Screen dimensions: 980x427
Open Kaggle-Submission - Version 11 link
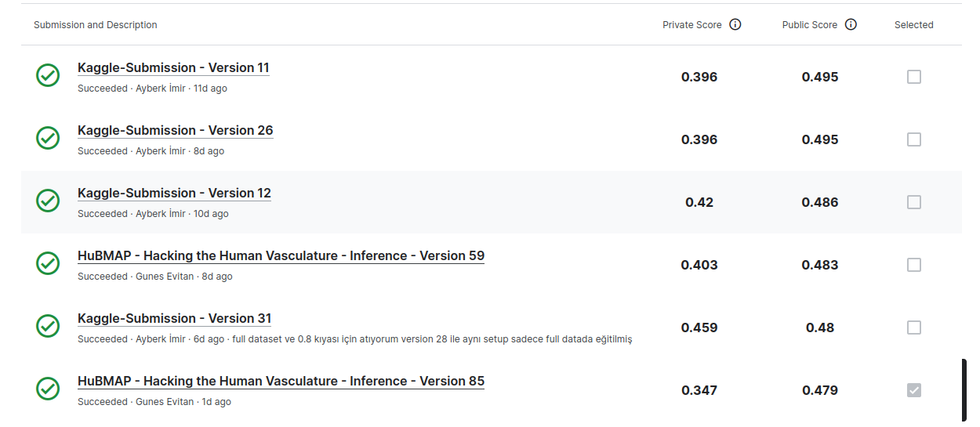pos(173,68)
